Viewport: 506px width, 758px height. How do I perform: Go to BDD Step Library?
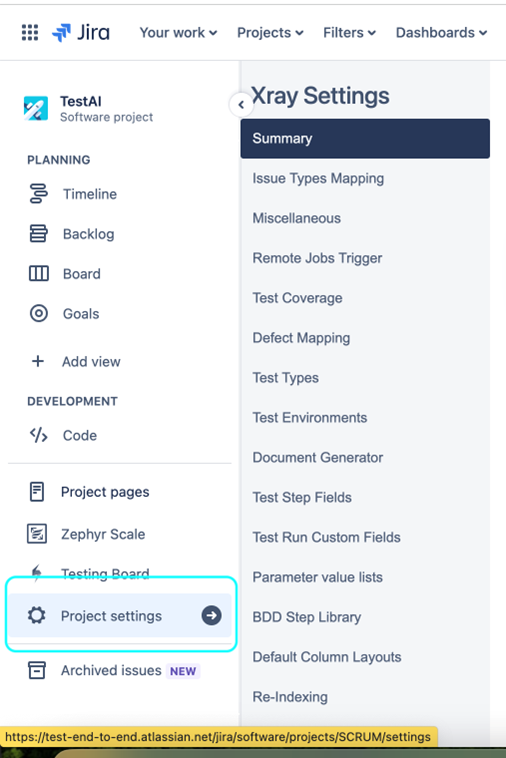tap(306, 617)
